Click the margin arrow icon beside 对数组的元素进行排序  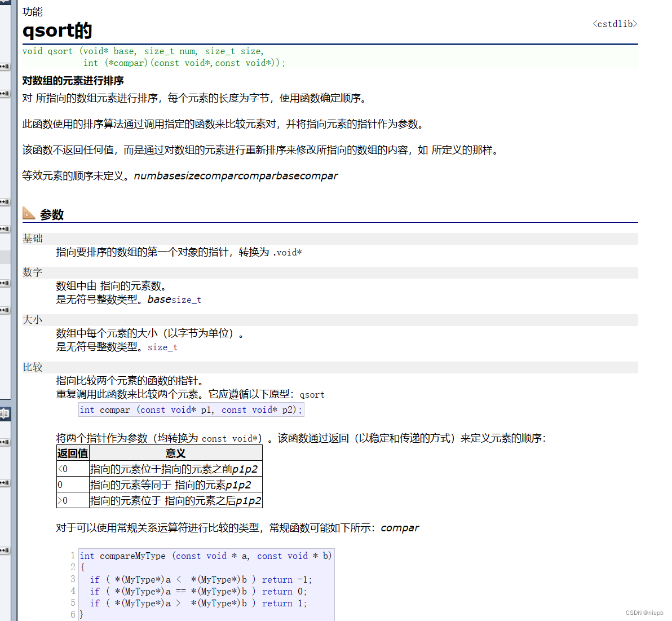[5, 94]
